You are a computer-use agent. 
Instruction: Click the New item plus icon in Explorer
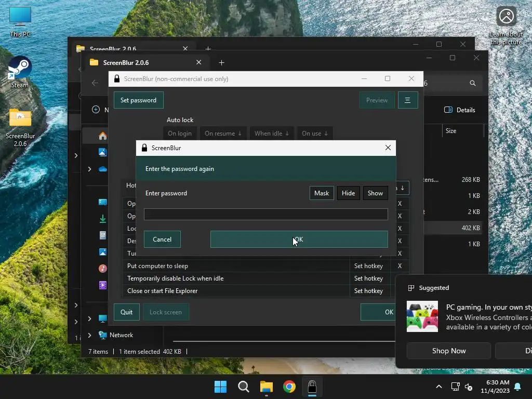96,110
